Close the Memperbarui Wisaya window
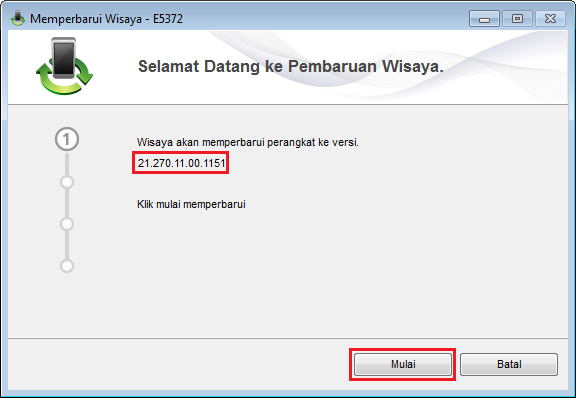 click(550, 19)
